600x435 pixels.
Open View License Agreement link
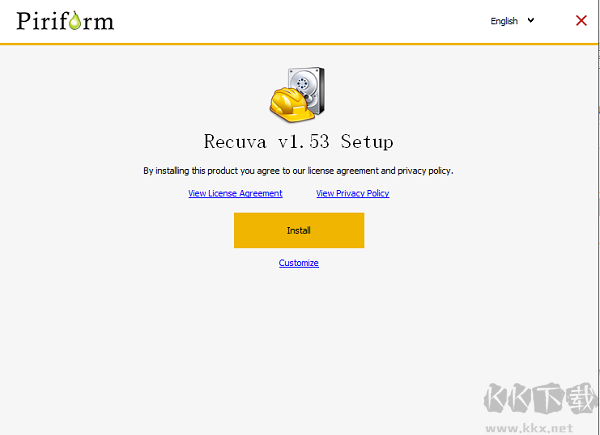point(235,193)
